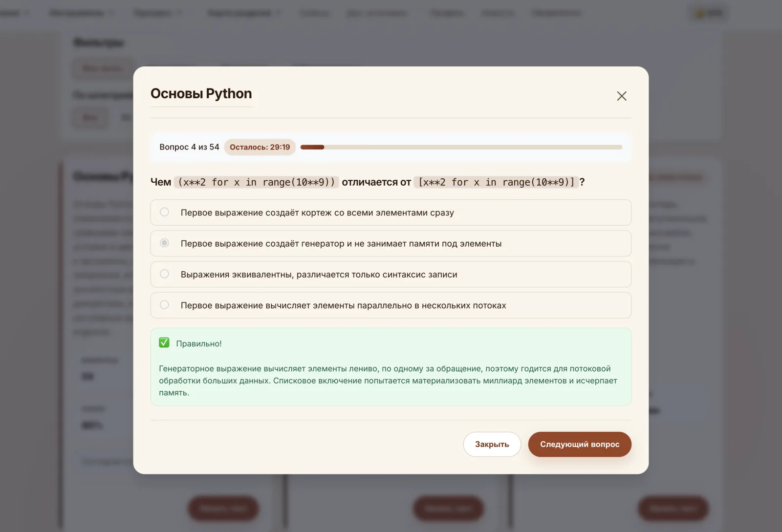Click the generator expression code in parentheses

(x=256, y=182)
